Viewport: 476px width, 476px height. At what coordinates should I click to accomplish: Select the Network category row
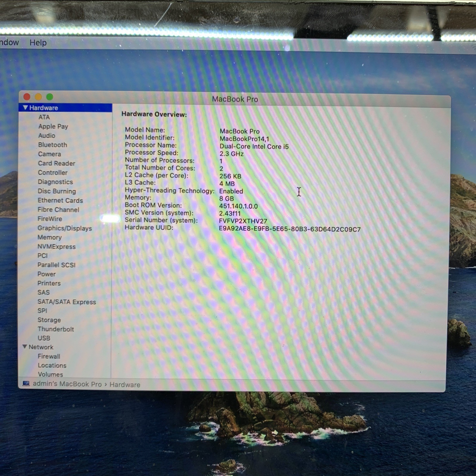65,347
